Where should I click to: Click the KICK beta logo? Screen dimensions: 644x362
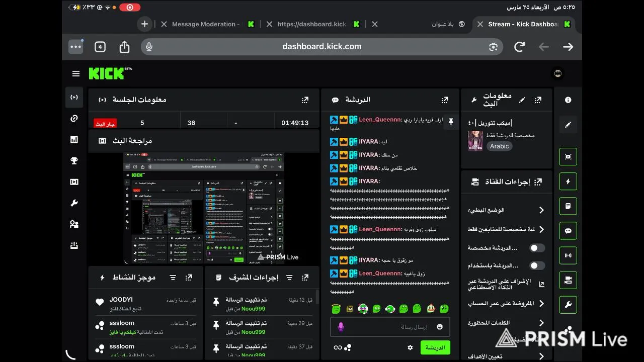point(110,73)
